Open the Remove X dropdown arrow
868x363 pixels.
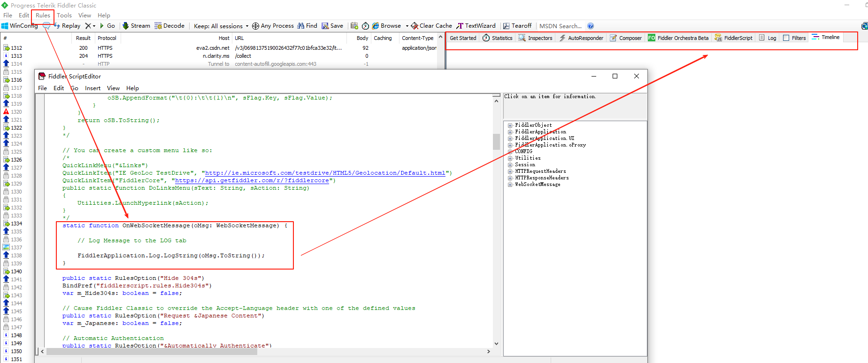(94, 26)
